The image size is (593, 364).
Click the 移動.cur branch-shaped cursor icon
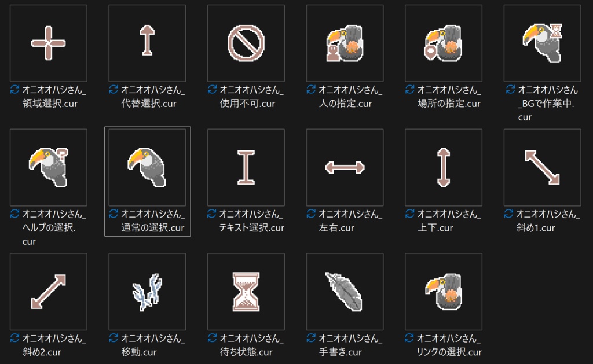pyautogui.click(x=147, y=292)
